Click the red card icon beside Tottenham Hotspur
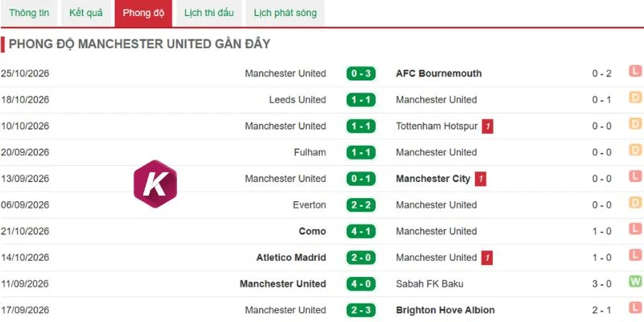Image resolution: width=644 pixels, height=322 pixels. [x=488, y=126]
